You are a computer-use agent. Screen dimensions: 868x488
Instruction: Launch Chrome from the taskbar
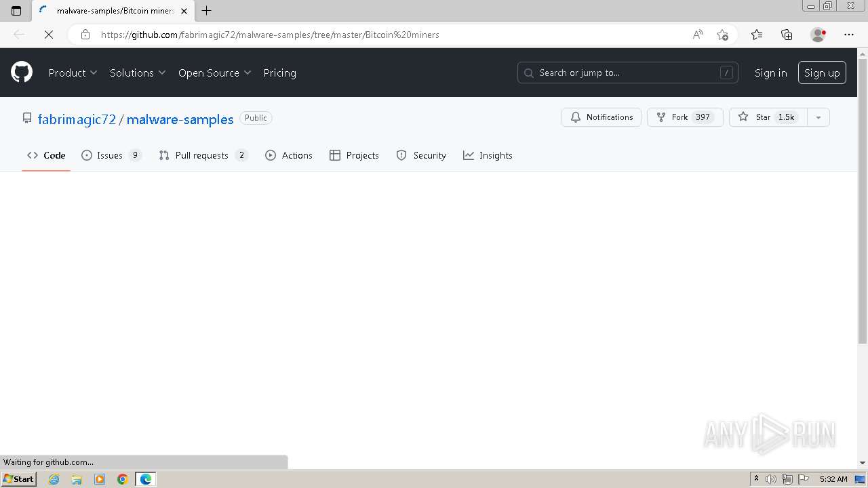(x=123, y=479)
